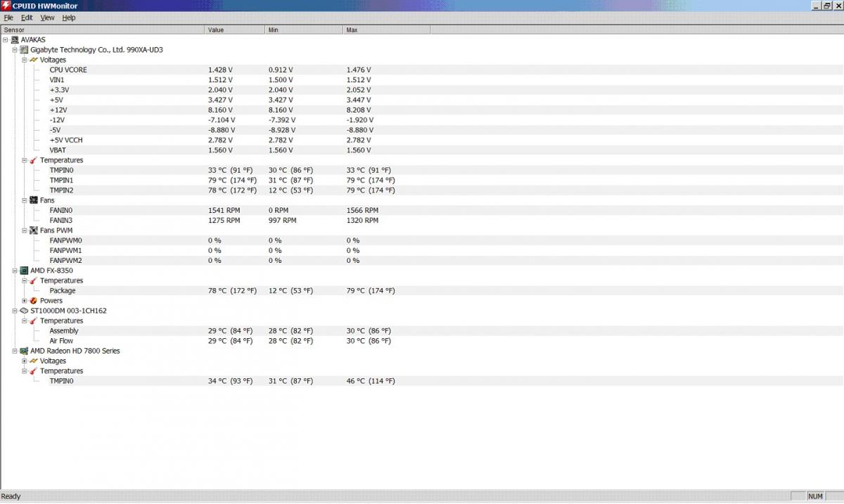
Task: Click the Radeon TMPIN0 max 46 °C value
Action: tap(371, 381)
